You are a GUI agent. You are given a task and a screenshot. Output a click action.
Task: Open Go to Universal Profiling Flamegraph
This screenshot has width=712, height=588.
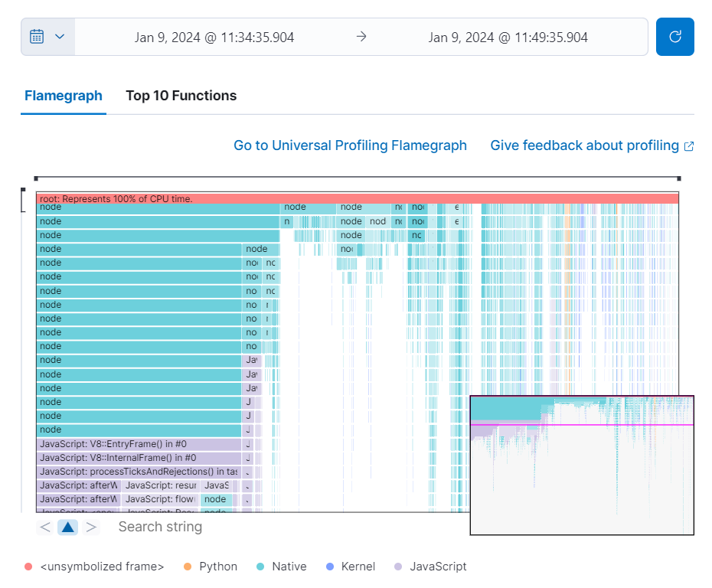351,145
